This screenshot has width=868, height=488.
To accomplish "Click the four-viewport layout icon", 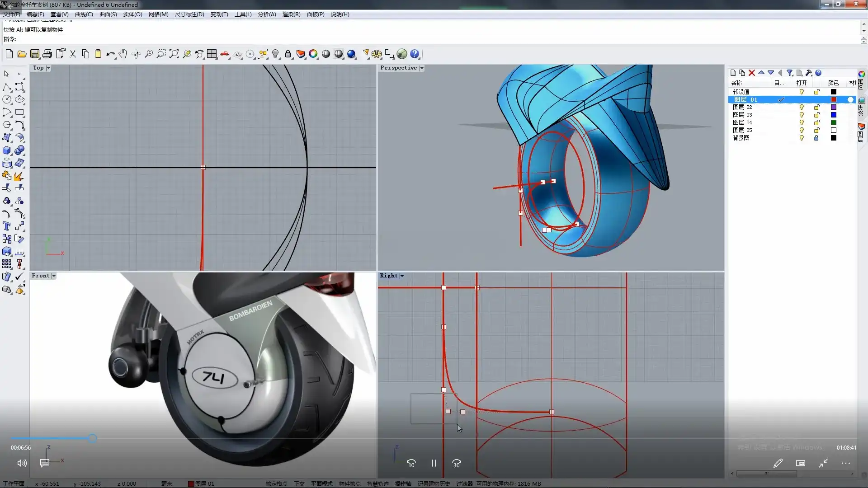I will click(x=212, y=54).
